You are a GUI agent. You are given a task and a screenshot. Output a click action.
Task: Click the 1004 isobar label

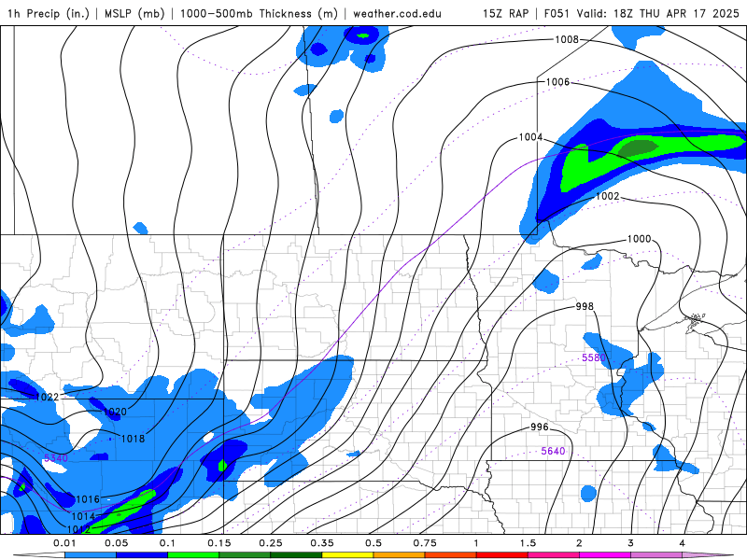[530, 137]
